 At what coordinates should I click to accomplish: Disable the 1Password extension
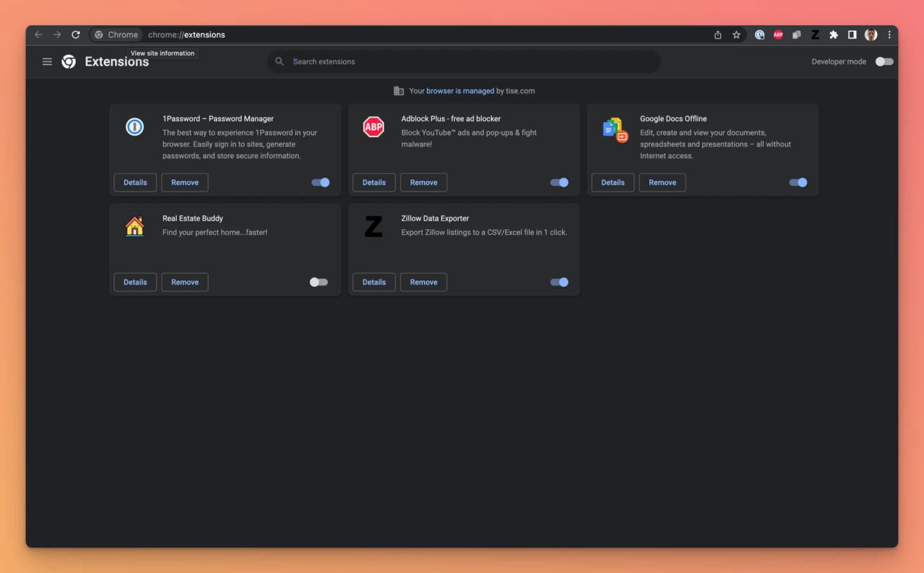321,182
